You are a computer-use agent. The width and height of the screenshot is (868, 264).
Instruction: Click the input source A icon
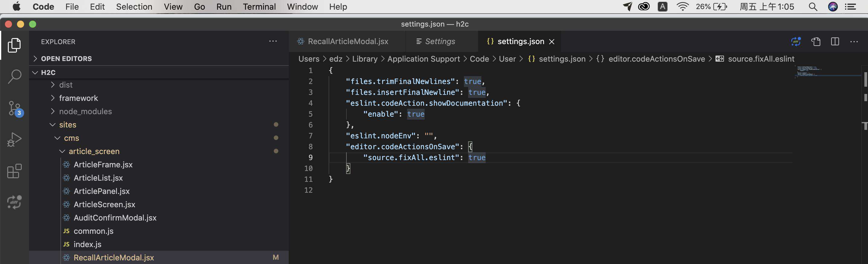click(662, 6)
